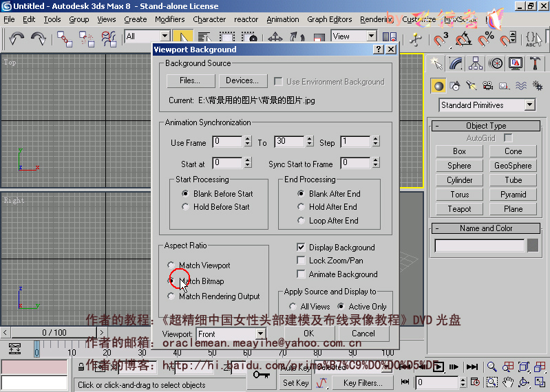Toggle Spinner Snap icon

click(x=508, y=39)
